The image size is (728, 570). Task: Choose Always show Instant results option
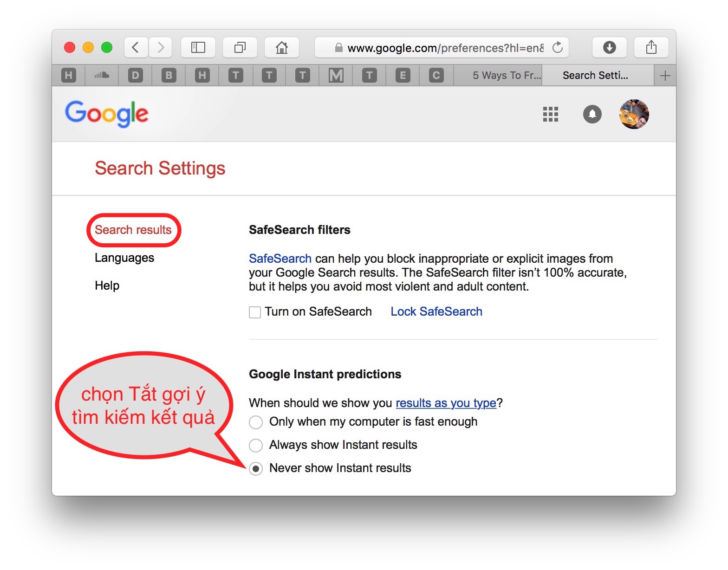[x=256, y=446]
